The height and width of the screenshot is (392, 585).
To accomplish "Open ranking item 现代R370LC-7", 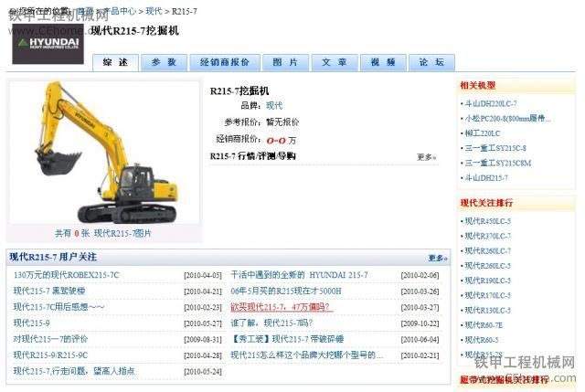I will coord(487,237).
